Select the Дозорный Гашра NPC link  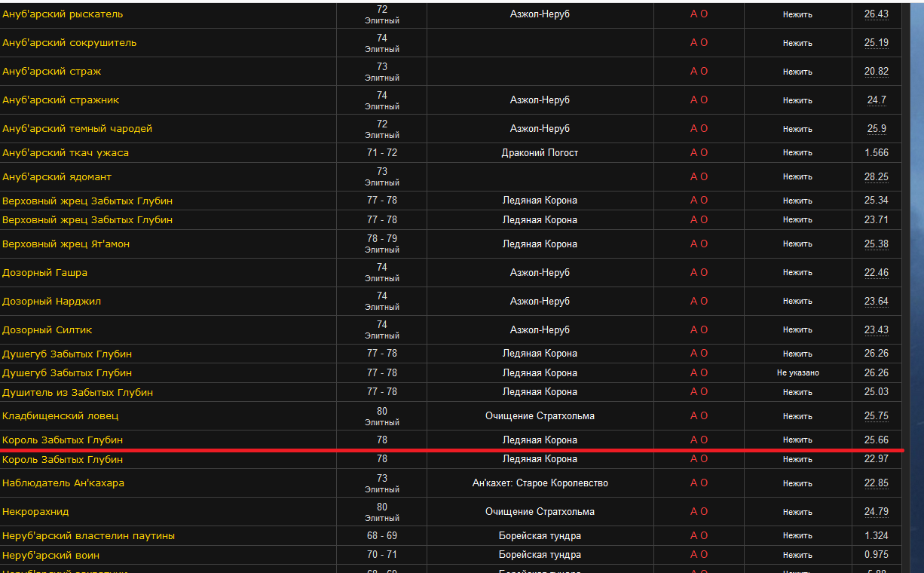coord(44,273)
